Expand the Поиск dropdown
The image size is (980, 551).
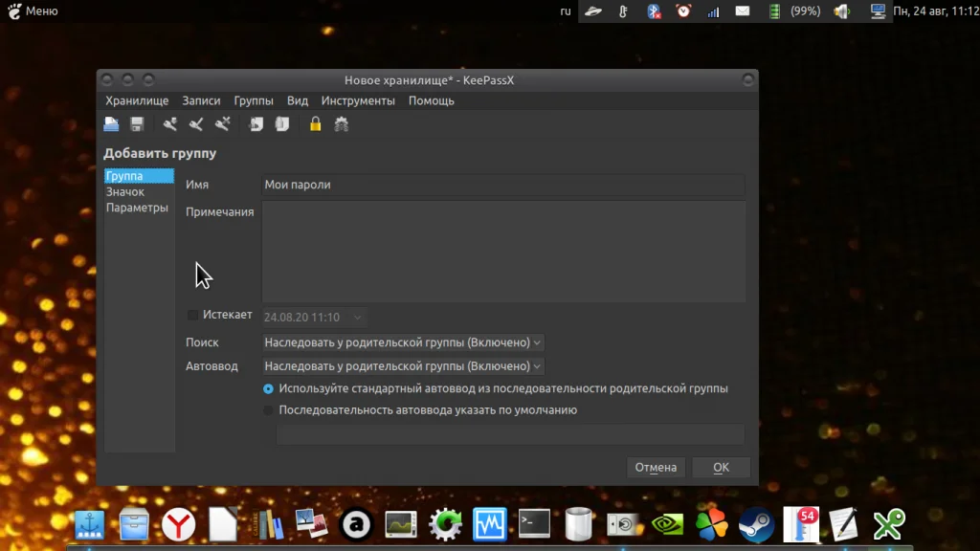(x=403, y=342)
